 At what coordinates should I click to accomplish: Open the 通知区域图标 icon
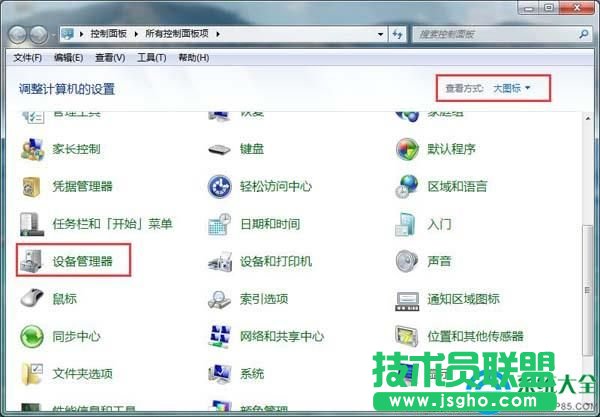coord(407,301)
